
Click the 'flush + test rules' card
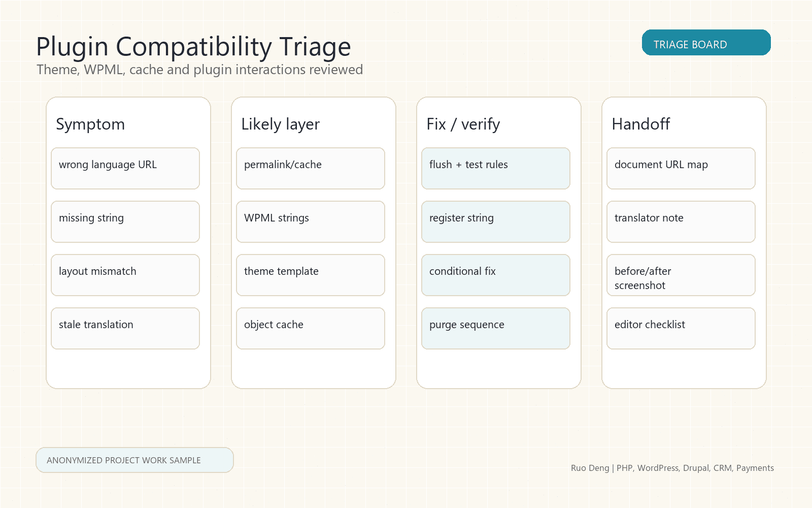496,169
